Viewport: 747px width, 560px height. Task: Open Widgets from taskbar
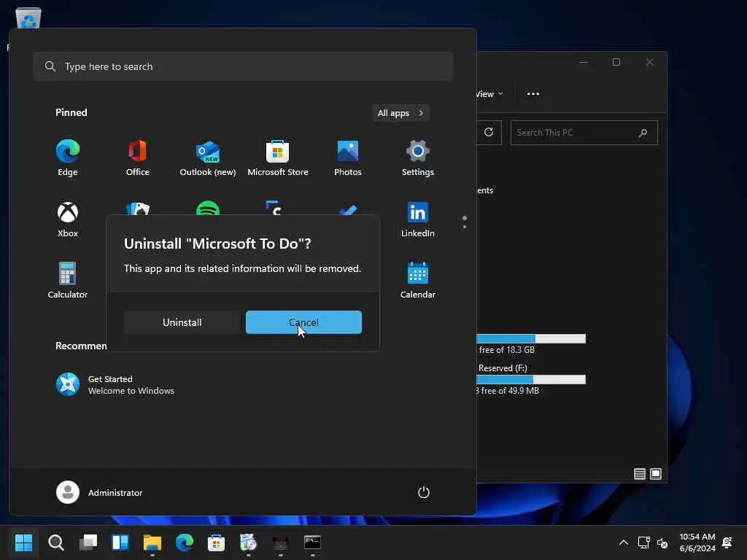pos(120,542)
